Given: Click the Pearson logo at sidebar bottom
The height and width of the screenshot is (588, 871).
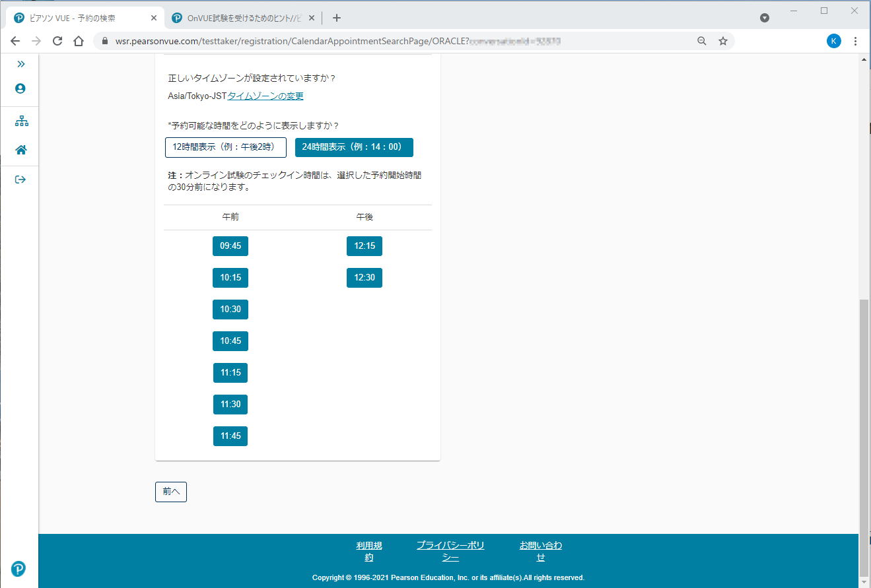Looking at the screenshot, I should [18, 569].
